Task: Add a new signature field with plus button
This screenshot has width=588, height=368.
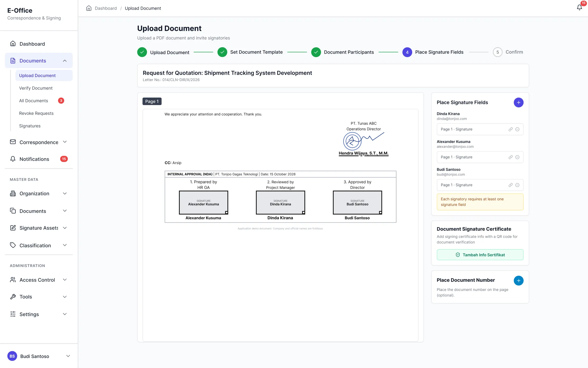Action: (518, 102)
